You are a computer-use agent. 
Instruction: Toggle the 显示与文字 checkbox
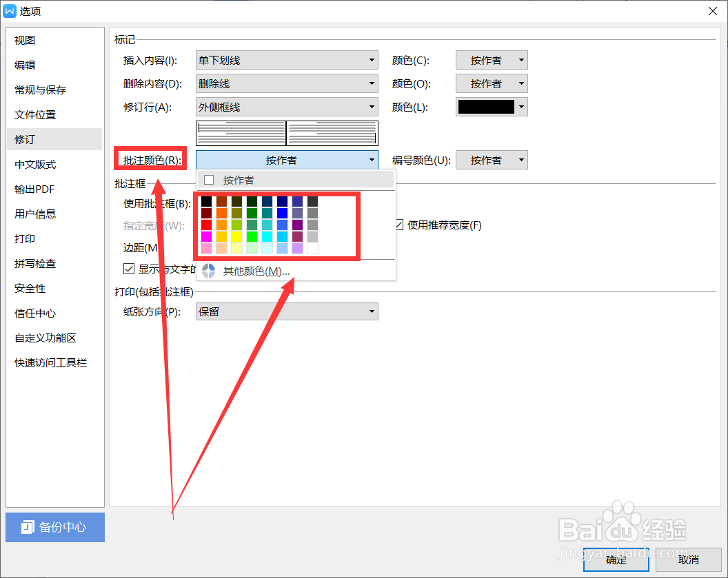click(x=129, y=269)
